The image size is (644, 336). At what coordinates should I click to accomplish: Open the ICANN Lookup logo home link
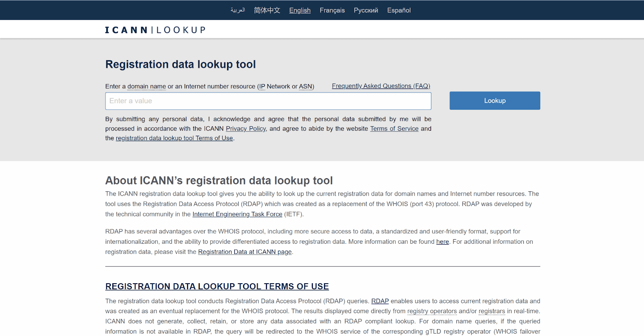click(x=155, y=30)
